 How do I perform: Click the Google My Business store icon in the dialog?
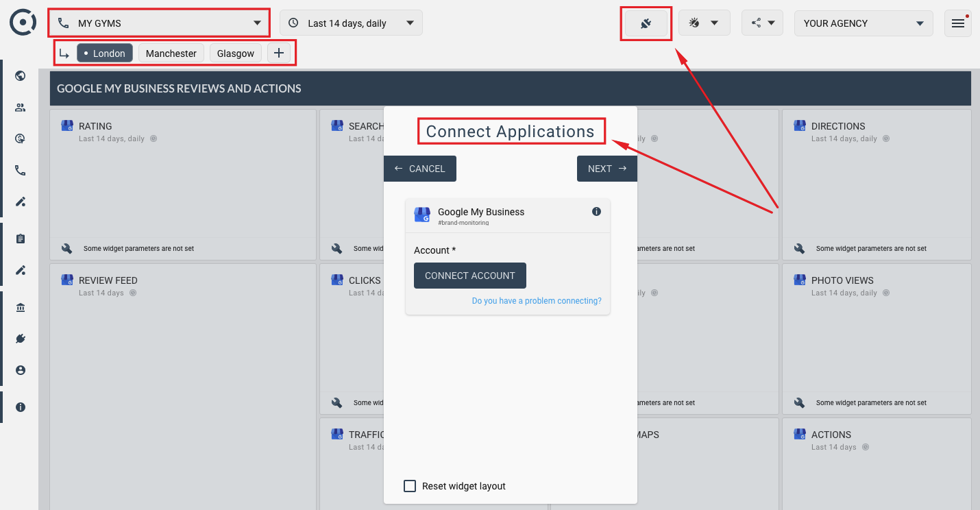[x=422, y=215]
